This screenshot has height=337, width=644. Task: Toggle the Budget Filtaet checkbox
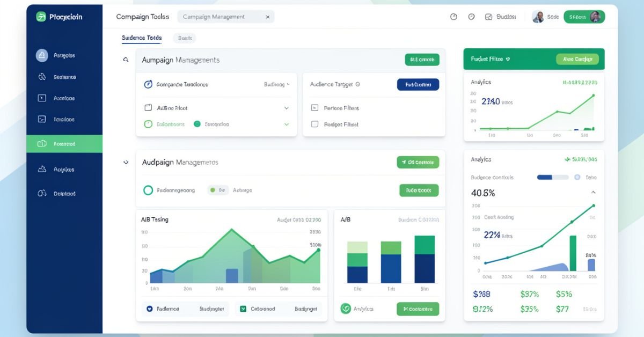pos(315,124)
